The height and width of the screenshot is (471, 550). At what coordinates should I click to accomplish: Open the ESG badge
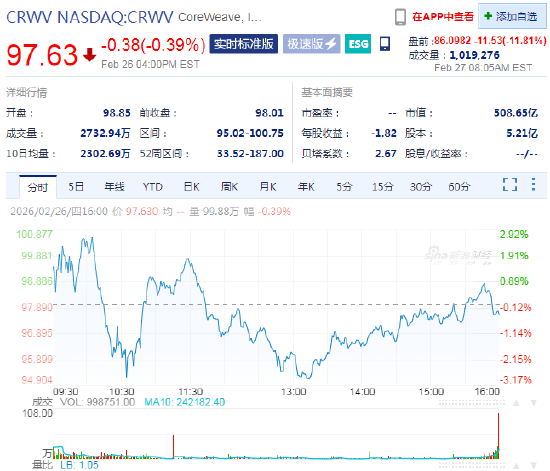coord(358,44)
